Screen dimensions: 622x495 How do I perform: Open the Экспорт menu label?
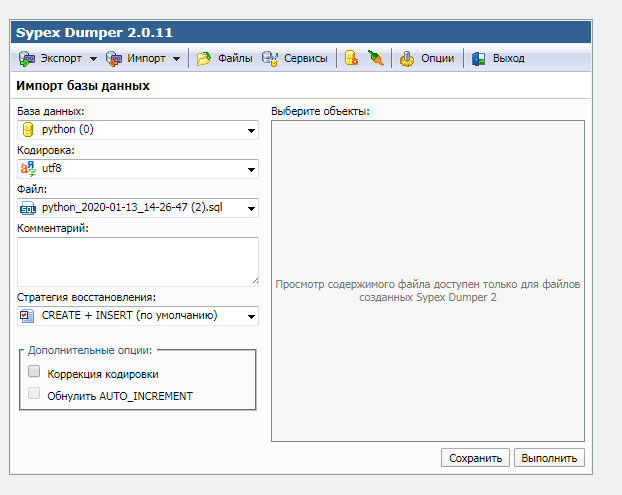tap(61, 58)
